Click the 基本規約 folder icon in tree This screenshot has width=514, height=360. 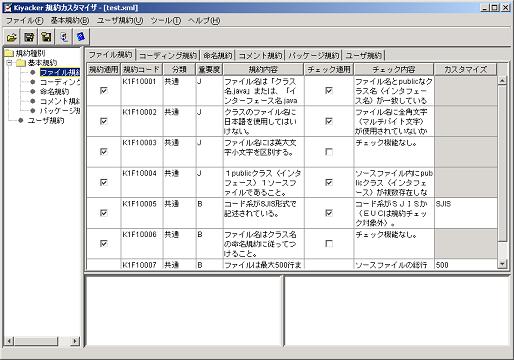click(x=21, y=63)
